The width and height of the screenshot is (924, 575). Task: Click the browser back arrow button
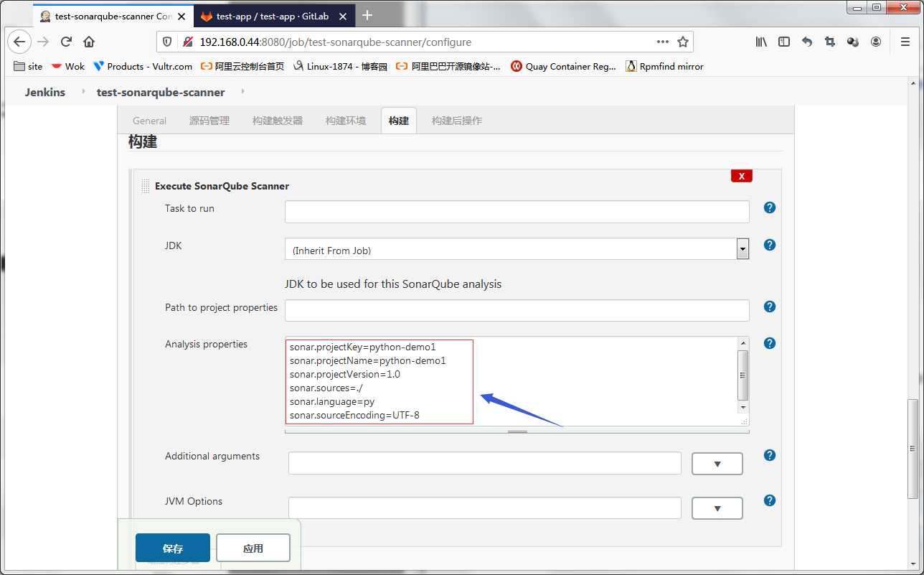point(19,42)
